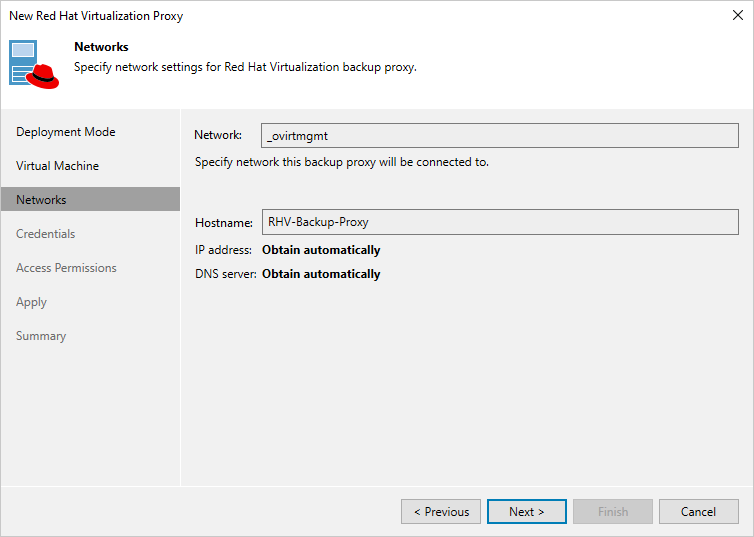754x537 pixels.
Task: Click the IP address Obtain automatically value
Action: 321,250
